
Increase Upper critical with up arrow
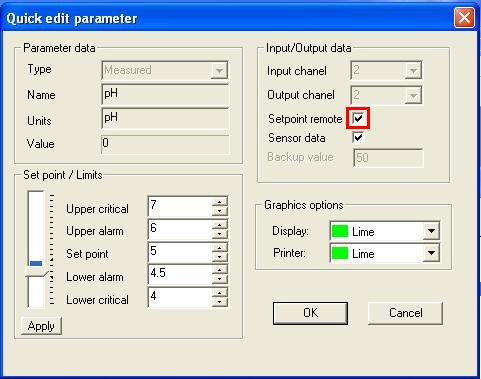click(220, 202)
